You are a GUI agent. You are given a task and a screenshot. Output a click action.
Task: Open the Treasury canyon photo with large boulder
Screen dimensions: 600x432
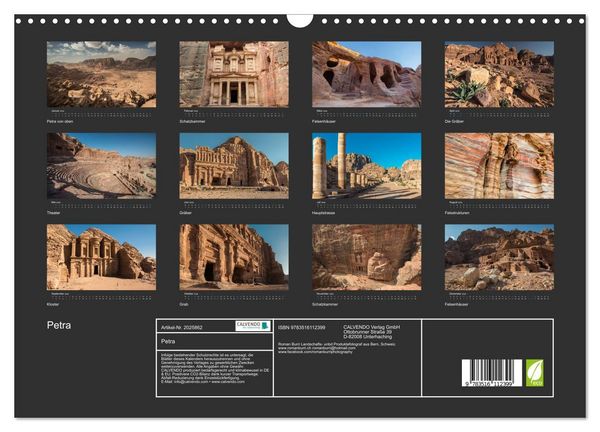pos(367,257)
